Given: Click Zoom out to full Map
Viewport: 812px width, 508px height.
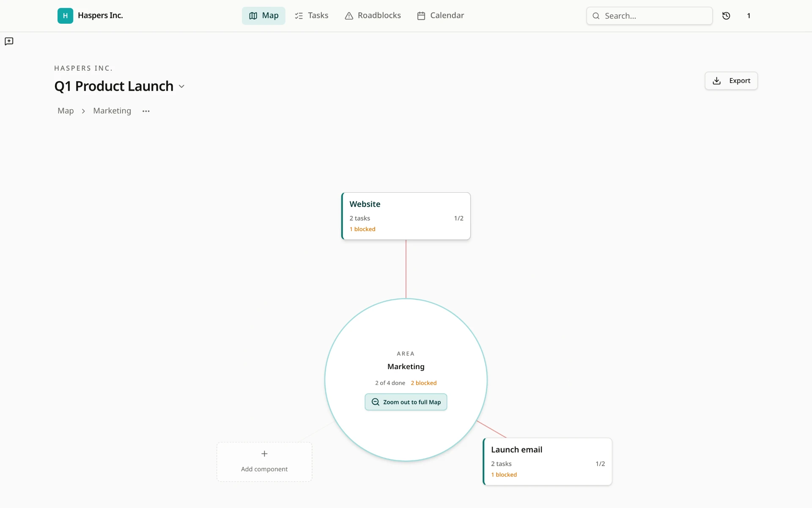Looking at the screenshot, I should point(406,402).
